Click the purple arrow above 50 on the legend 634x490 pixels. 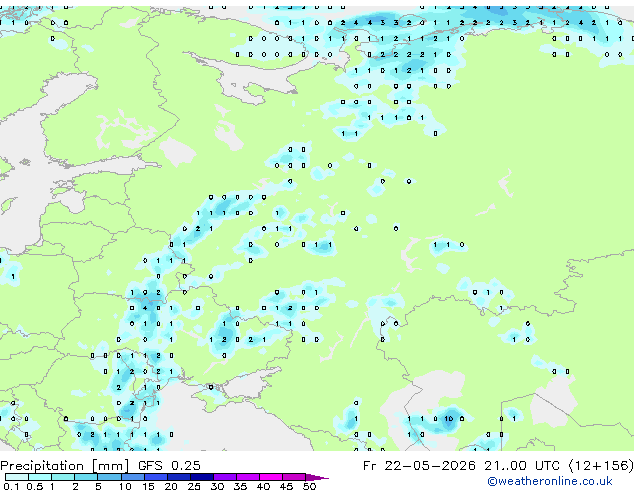coord(317,477)
